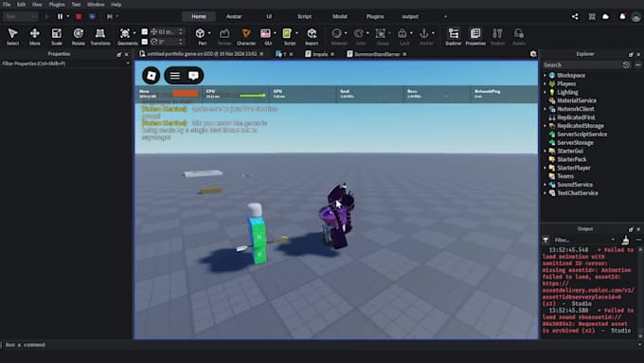This screenshot has height=363, width=644.
Task: Expand the Workspace tree node
Action: 545,76
